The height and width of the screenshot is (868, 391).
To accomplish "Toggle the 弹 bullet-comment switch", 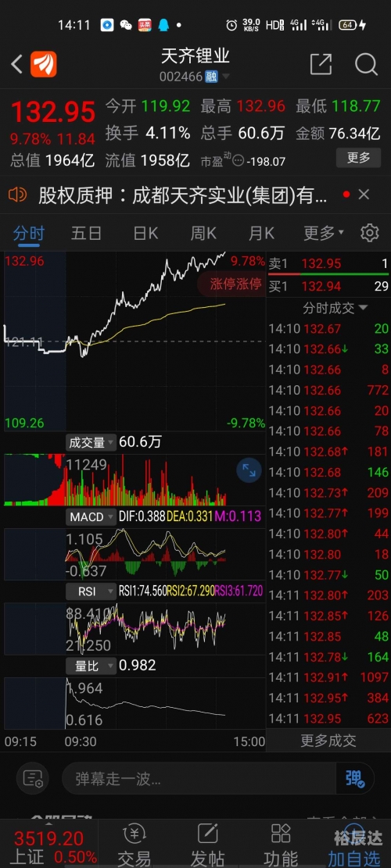I will (355, 778).
